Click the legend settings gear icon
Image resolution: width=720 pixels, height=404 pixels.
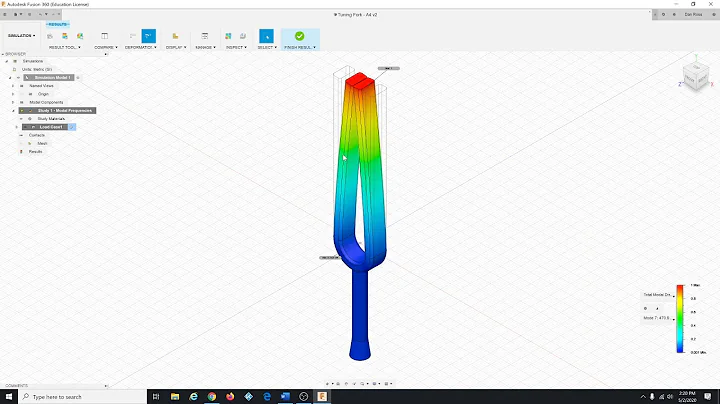[x=645, y=309]
